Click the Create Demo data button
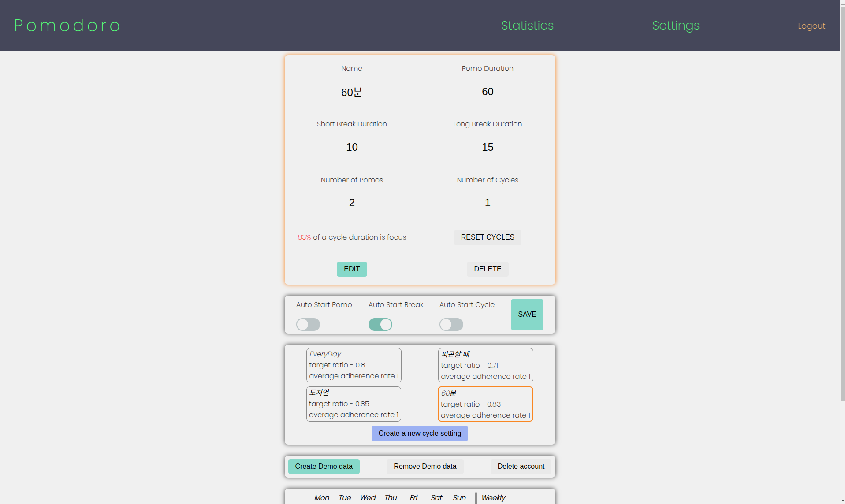Image resolution: width=845 pixels, height=504 pixels. point(324,466)
